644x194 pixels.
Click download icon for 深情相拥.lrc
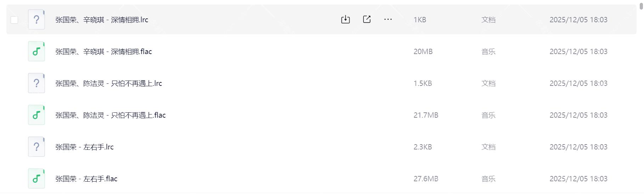point(345,19)
